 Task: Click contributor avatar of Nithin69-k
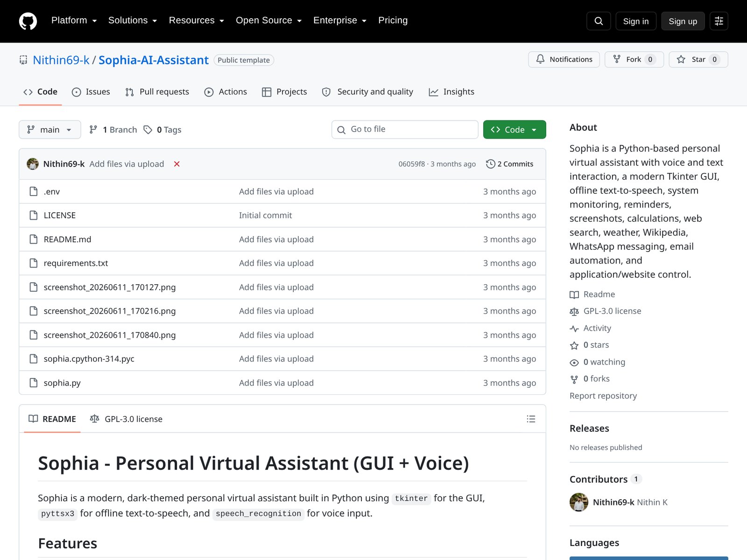pos(579,502)
